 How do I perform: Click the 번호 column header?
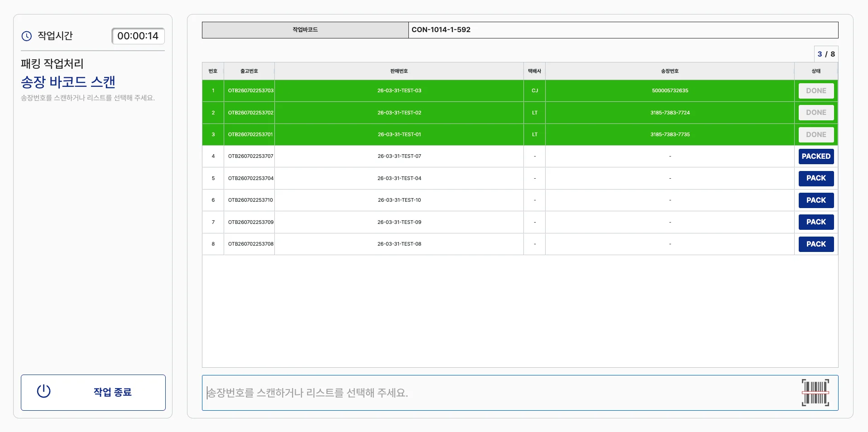[213, 71]
